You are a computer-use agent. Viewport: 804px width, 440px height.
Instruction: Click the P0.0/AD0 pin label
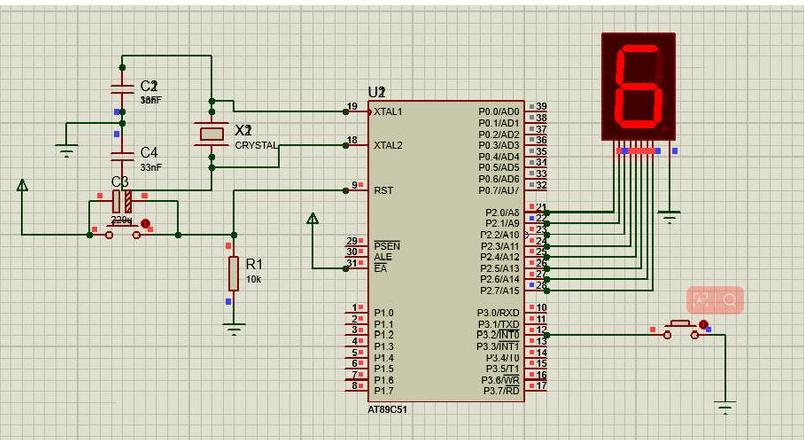pyautogui.click(x=499, y=112)
